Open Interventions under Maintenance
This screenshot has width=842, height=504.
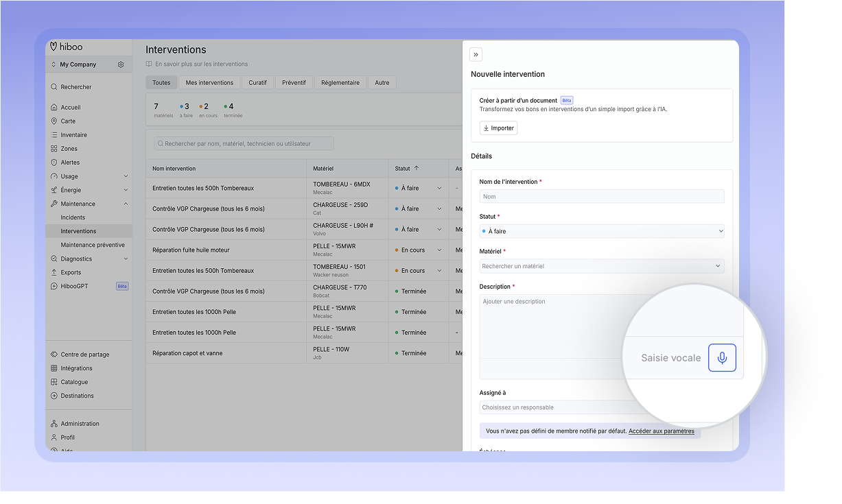(89, 231)
